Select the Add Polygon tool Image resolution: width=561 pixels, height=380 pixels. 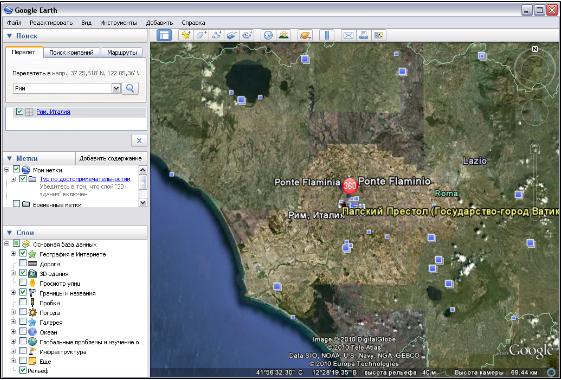coord(201,35)
